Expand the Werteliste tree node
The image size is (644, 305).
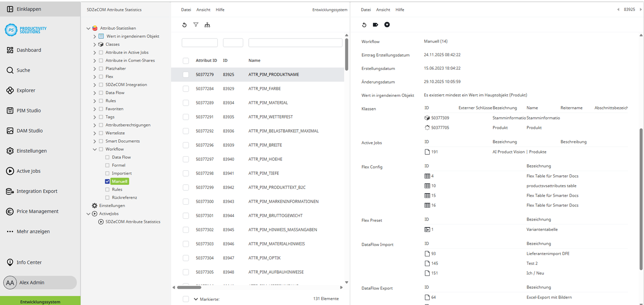pyautogui.click(x=95, y=133)
